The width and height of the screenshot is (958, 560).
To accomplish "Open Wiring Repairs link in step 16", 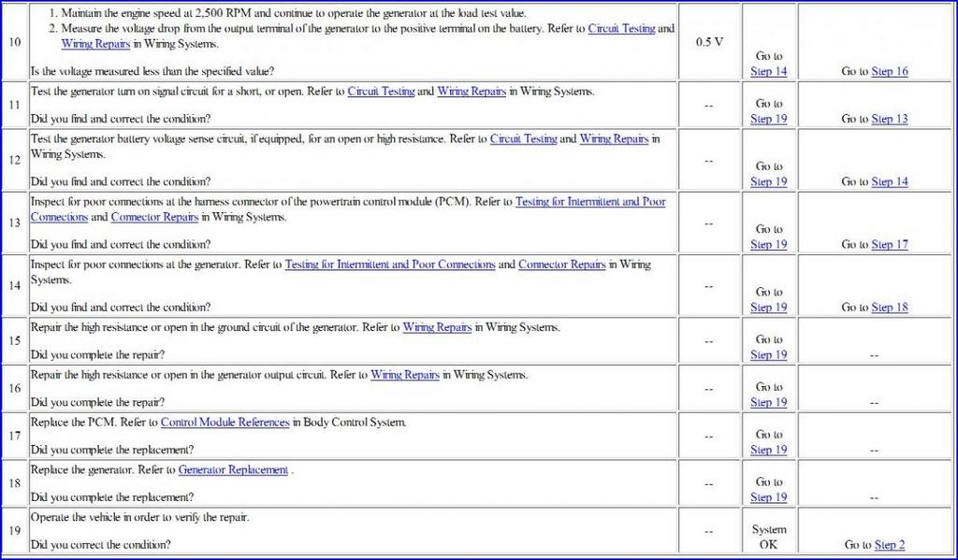I will 405,376.
